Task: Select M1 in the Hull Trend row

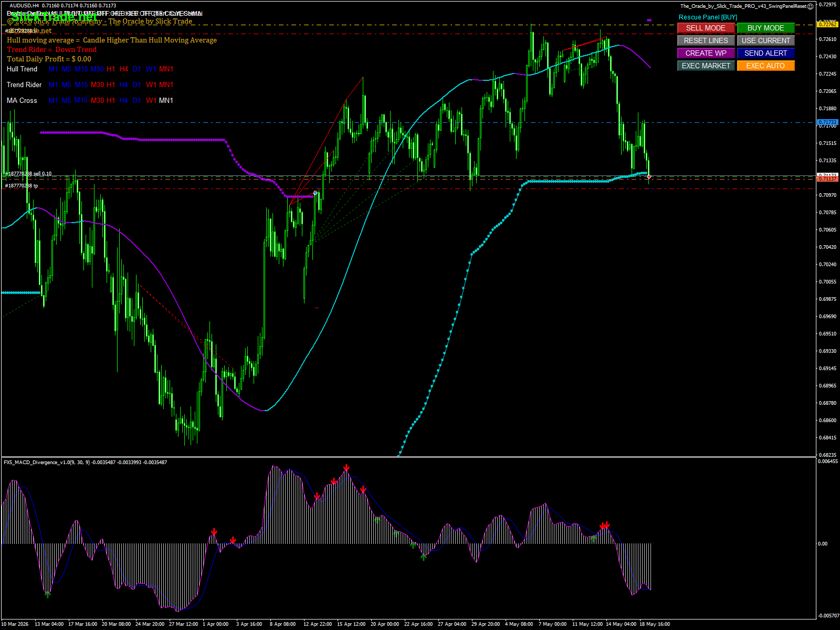Action: tap(54, 69)
